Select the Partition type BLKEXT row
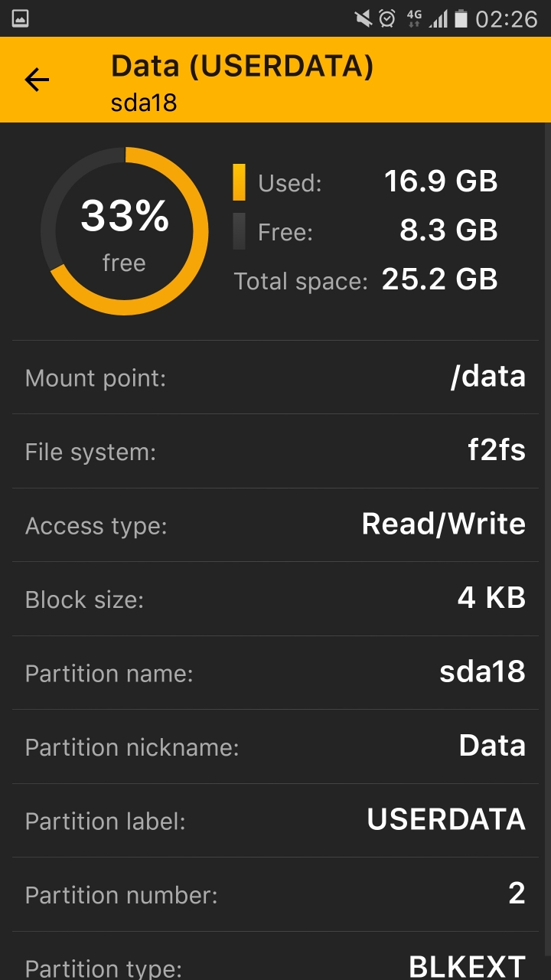Viewport: 551px width, 980px height. (x=275, y=956)
